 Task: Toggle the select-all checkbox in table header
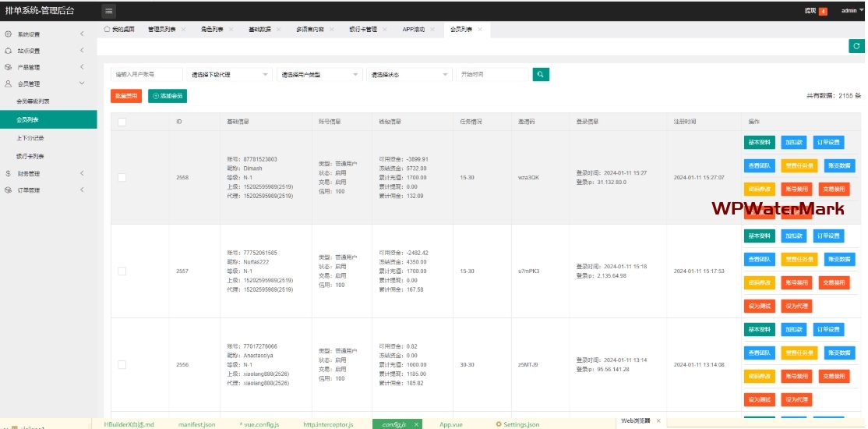[122, 122]
